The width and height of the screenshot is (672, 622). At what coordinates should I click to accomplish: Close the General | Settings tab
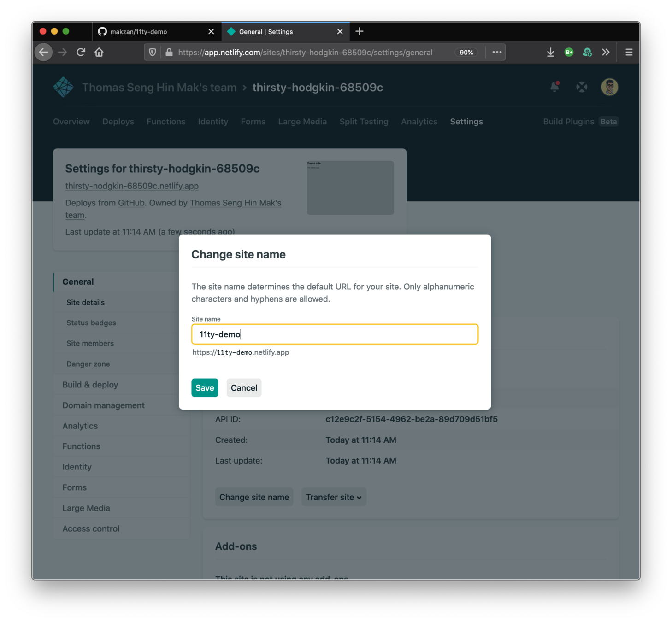[x=340, y=31]
